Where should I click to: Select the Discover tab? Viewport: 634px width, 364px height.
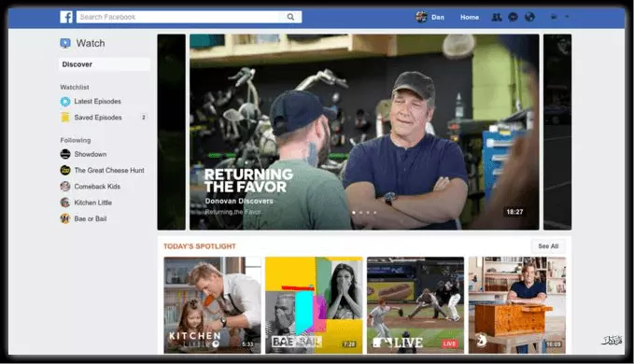[x=105, y=64]
